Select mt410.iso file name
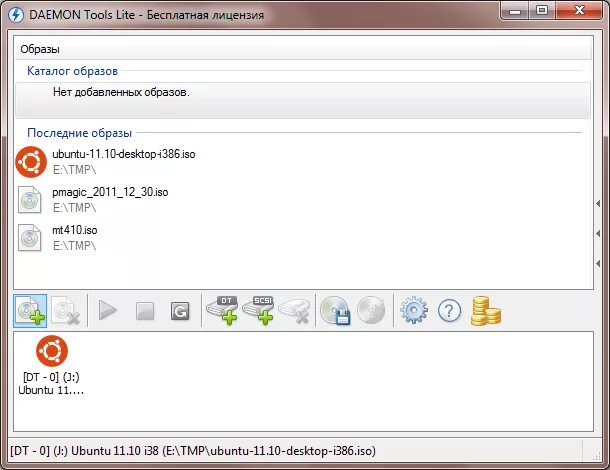 (75, 230)
